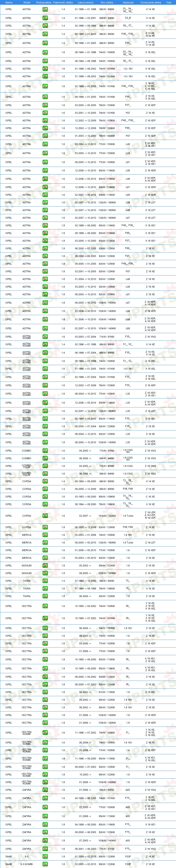Select the '01.1996 -> 03.2001' date cell
This screenshot has height=868, width=176.
(x=86, y=18)
